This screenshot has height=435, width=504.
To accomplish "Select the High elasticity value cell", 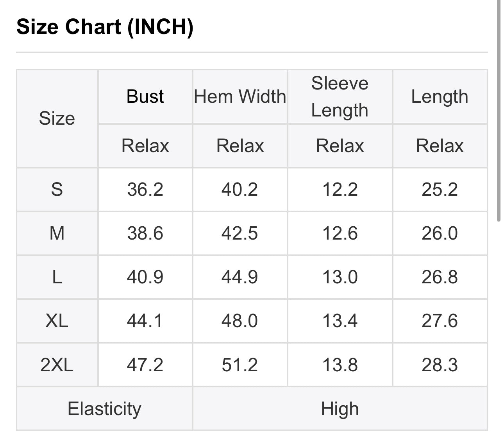I will pos(340,409).
